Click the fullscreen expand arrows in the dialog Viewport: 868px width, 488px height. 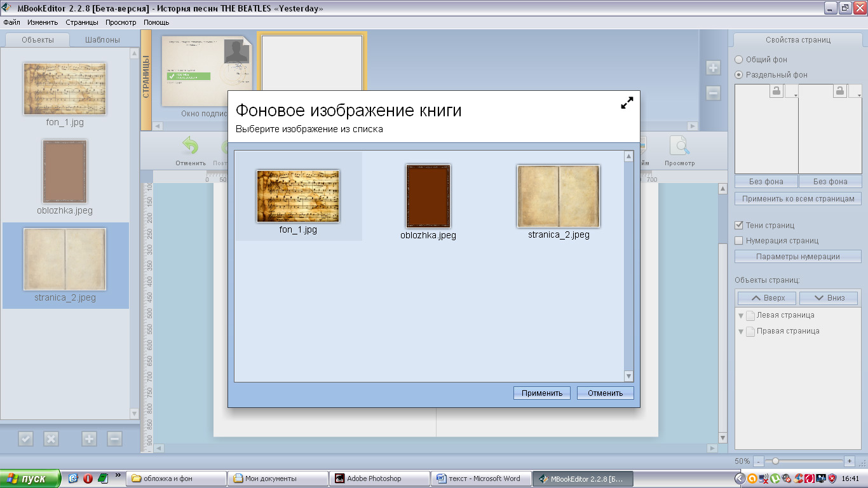[x=627, y=103]
